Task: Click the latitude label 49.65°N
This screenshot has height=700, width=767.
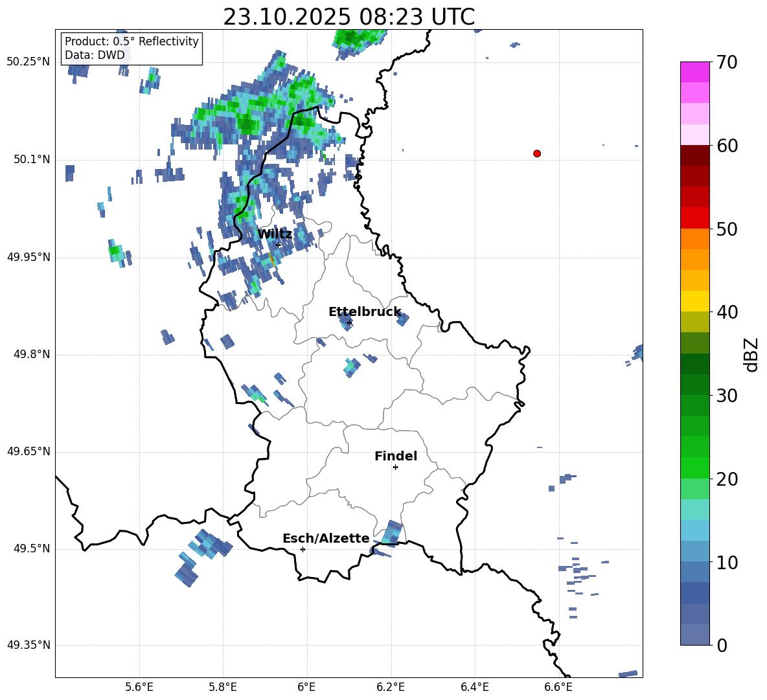Action: coord(29,451)
